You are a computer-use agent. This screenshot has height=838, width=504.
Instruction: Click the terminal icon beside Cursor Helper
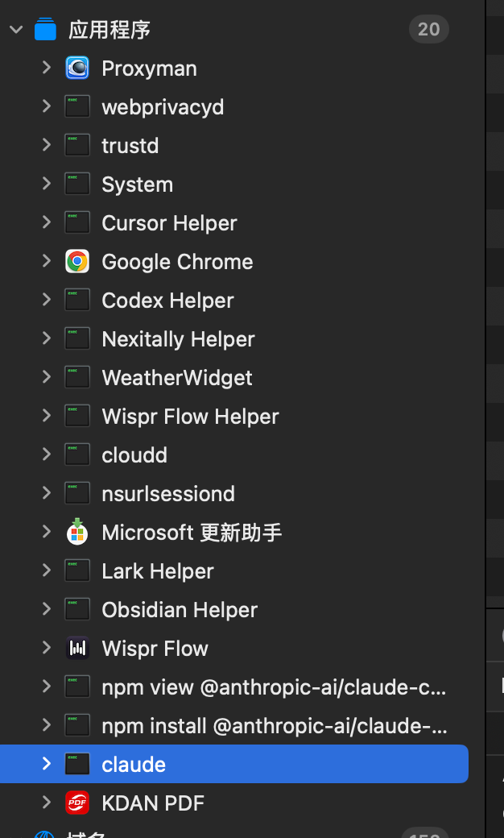77,223
